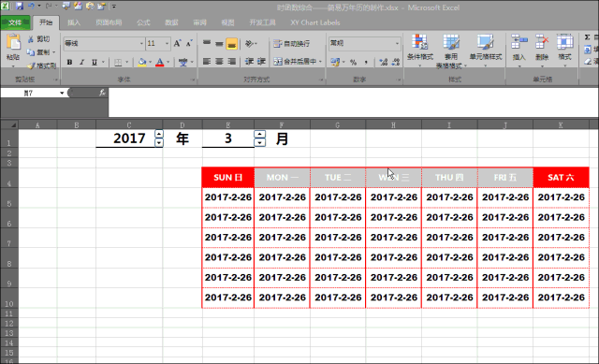Click the insert function fx button
Image resolution: width=599 pixels, height=364 pixels.
coord(102,93)
